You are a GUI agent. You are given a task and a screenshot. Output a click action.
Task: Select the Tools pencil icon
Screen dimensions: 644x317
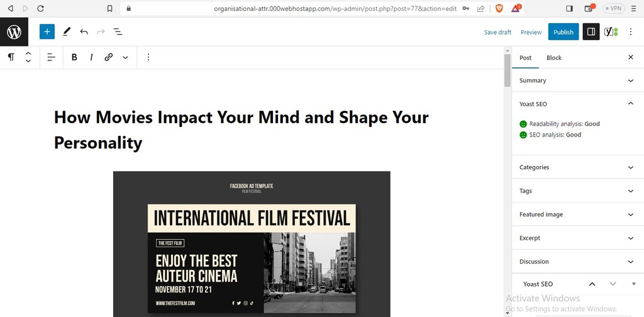click(x=67, y=31)
